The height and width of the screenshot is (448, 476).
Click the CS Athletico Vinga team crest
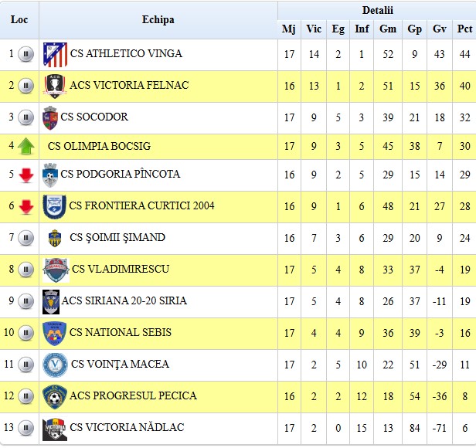point(55,54)
